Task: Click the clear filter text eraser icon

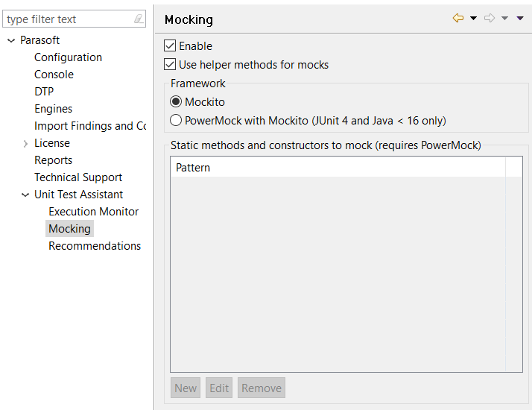Action: click(x=139, y=19)
